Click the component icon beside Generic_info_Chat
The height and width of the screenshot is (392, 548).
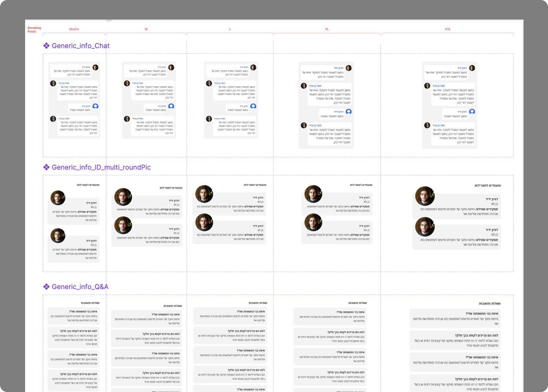point(46,46)
